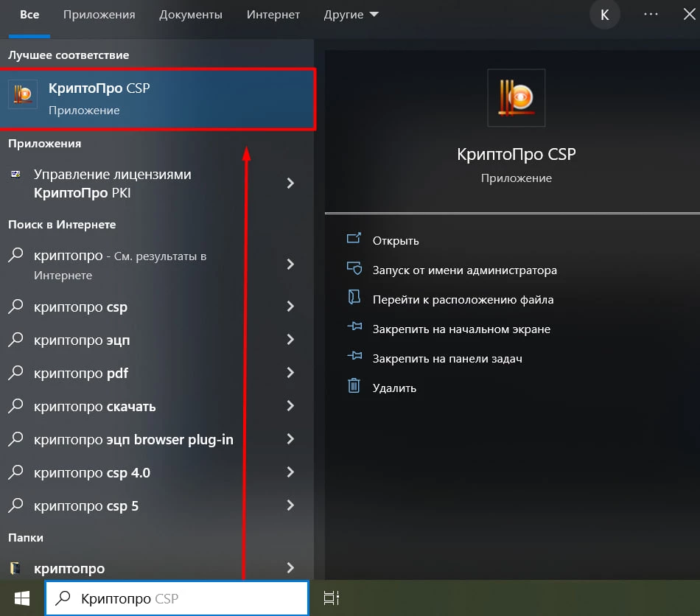Open the three-dot options menu

651,14
